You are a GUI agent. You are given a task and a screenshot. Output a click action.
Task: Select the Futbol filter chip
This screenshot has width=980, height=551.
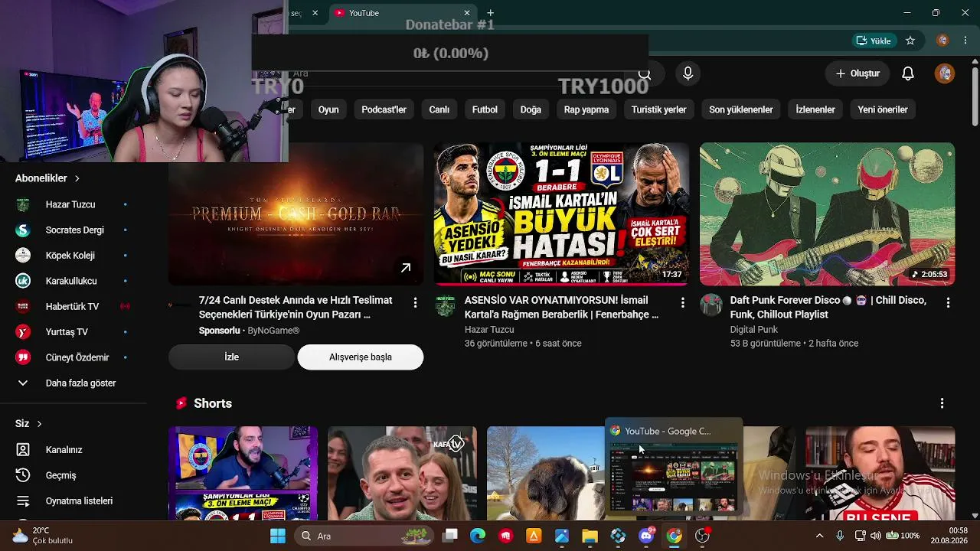[485, 109]
